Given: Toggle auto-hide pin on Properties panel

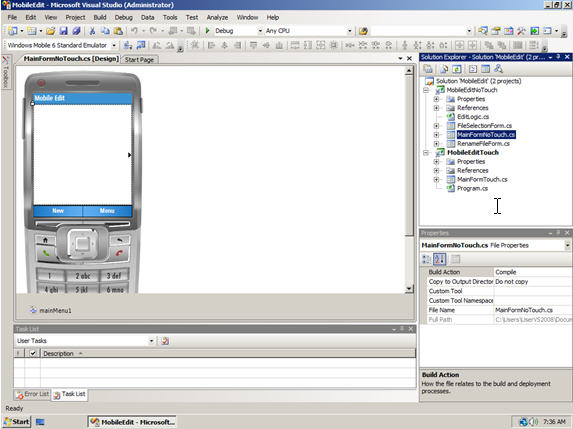Looking at the screenshot, I should tap(558, 233).
